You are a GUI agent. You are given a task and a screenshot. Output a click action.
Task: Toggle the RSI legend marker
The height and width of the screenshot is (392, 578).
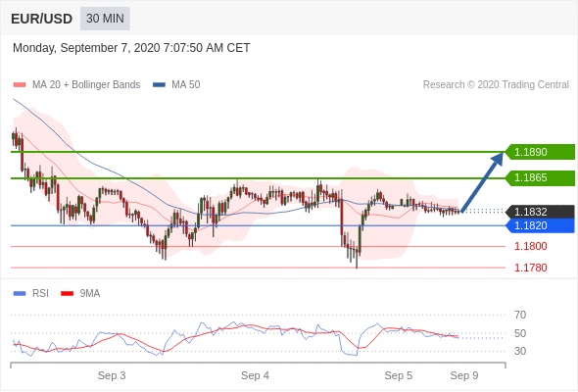20,294
